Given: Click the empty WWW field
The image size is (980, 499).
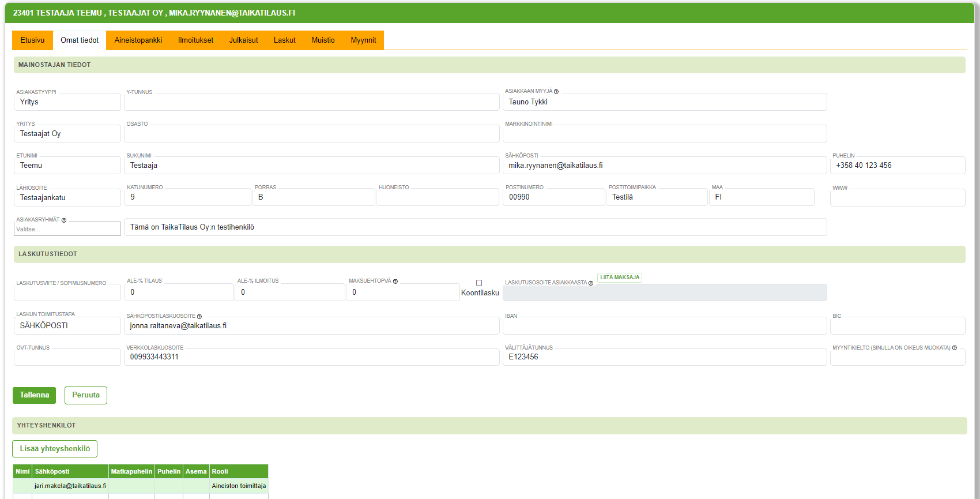Looking at the screenshot, I should coord(898,198).
